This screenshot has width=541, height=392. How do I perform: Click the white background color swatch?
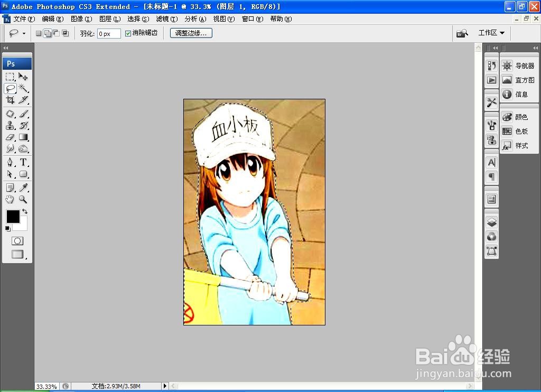click(x=22, y=225)
